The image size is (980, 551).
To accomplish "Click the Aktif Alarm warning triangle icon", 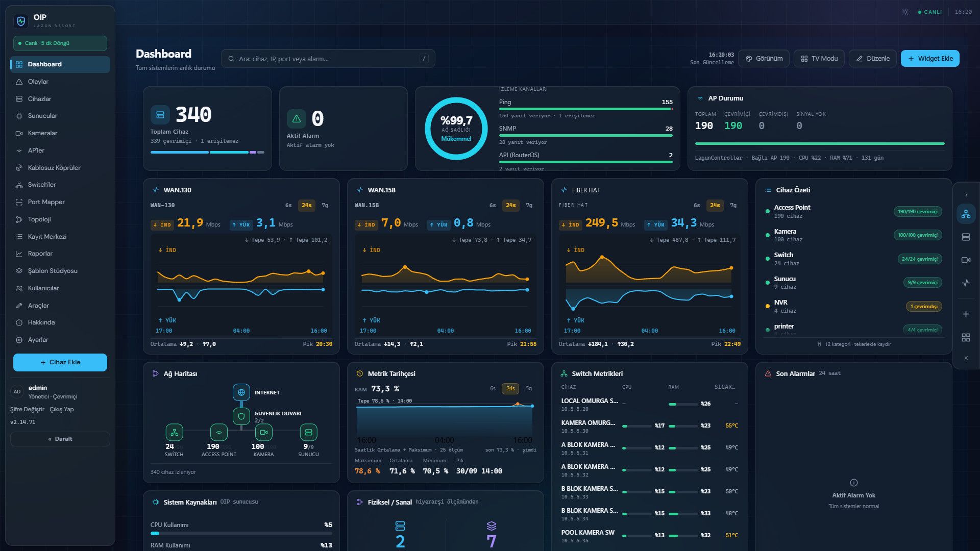I will coord(297,119).
